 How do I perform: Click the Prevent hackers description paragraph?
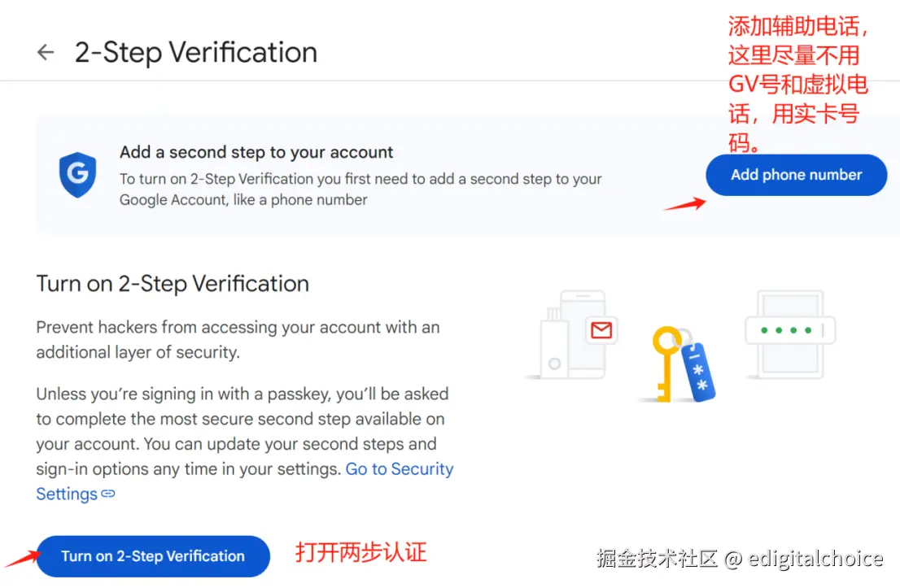pyautogui.click(x=238, y=340)
